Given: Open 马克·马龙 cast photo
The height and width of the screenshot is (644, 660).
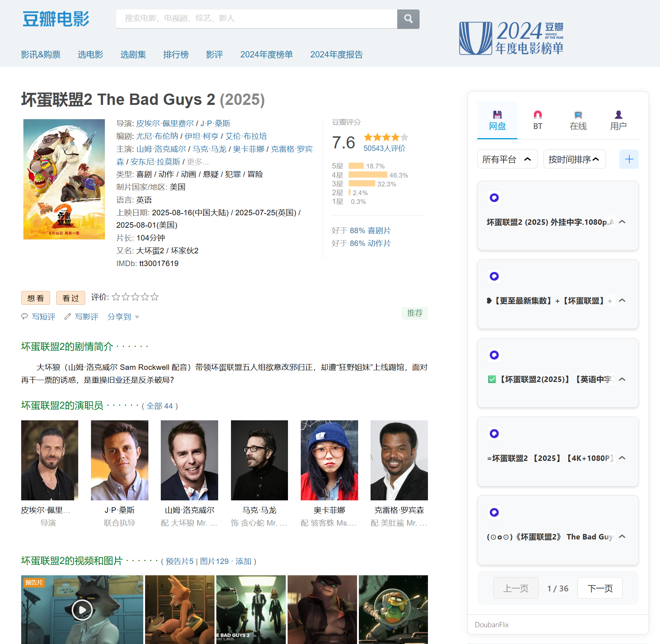Looking at the screenshot, I should click(259, 460).
